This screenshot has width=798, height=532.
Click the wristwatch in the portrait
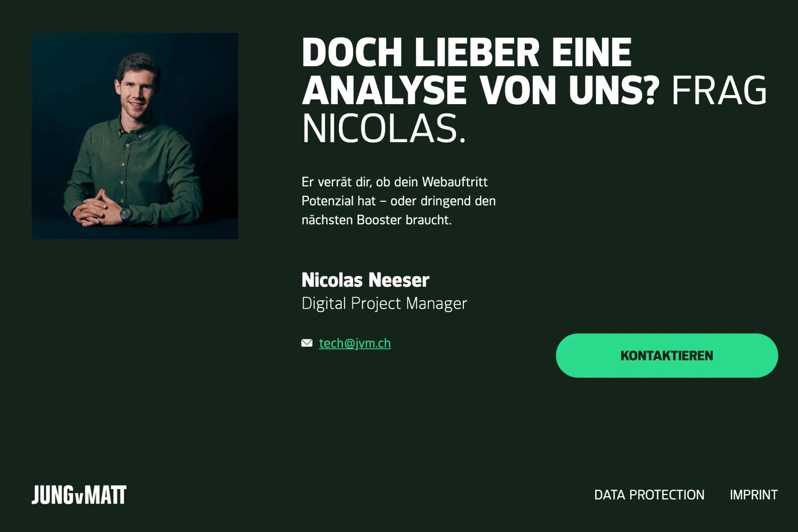pos(126,214)
